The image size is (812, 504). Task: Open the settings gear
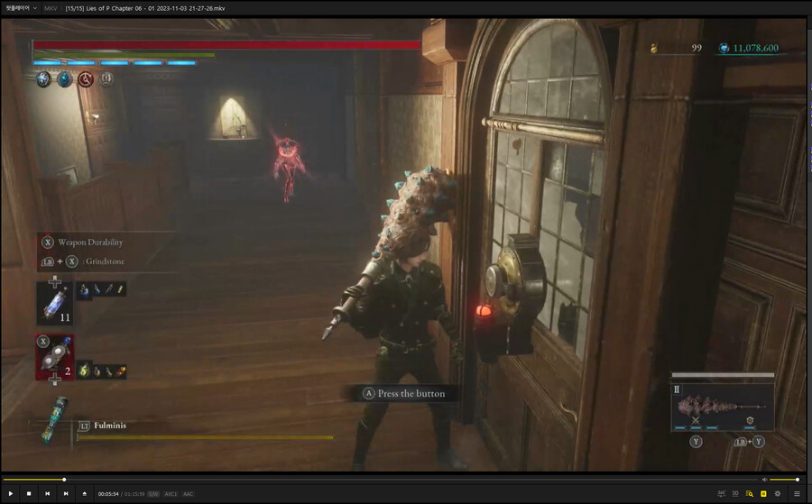778,494
